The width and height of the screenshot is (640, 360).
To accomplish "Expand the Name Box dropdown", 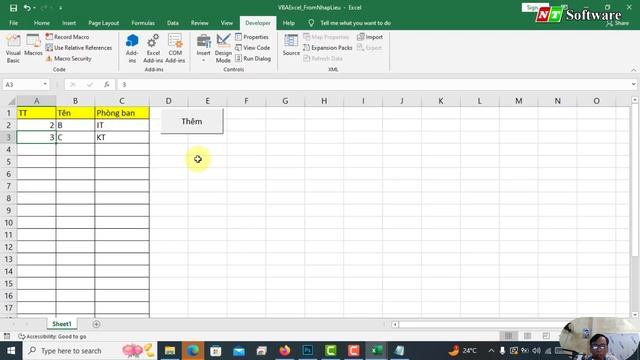I will pos(45,84).
